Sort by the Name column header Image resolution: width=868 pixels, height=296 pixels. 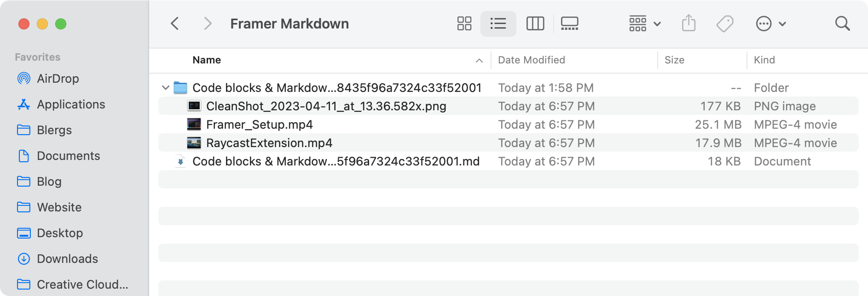click(207, 60)
